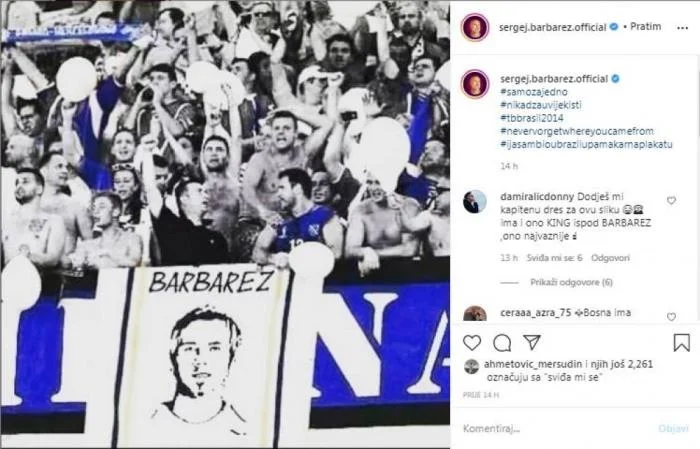Share the post with the paper plane icon

point(531,343)
